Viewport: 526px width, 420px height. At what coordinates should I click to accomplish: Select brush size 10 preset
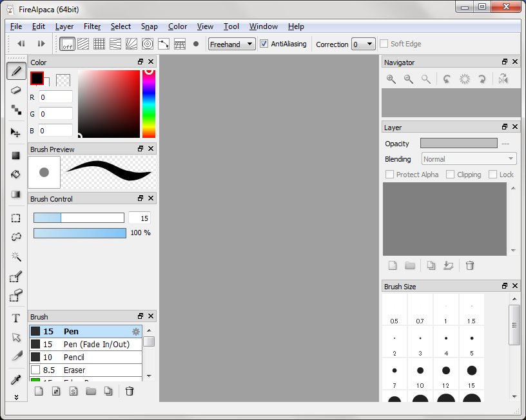[x=420, y=374]
